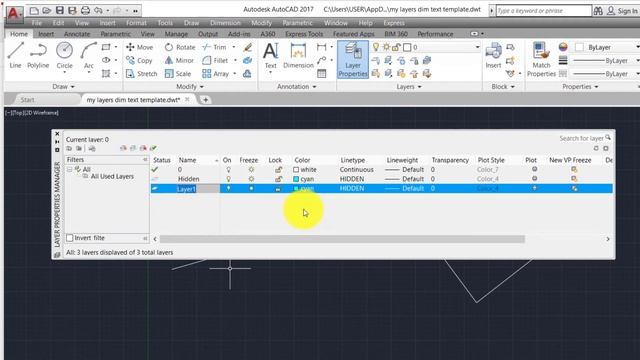Screen dimensions: 640x360
Task: Expand the Modify panel dropdown
Action: (190, 87)
